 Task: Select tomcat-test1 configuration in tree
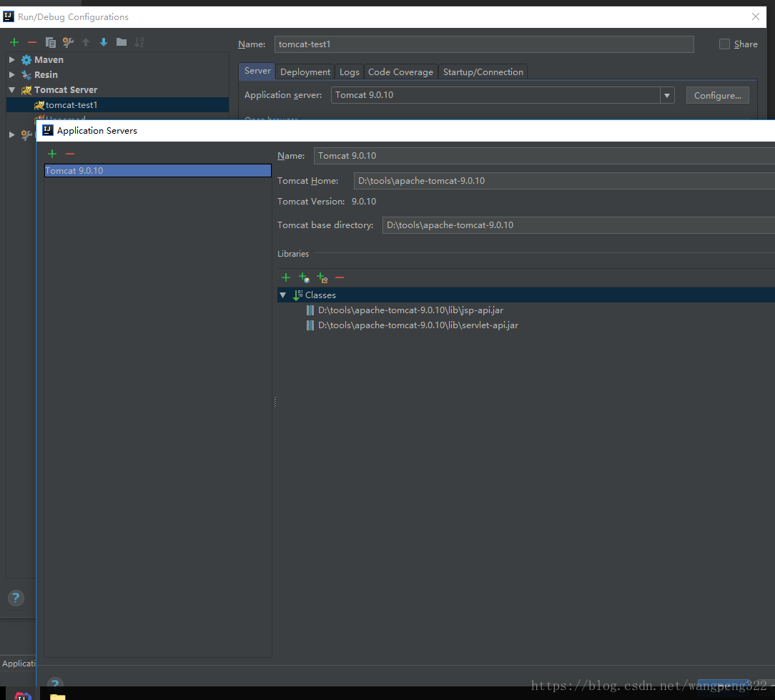tap(118, 105)
